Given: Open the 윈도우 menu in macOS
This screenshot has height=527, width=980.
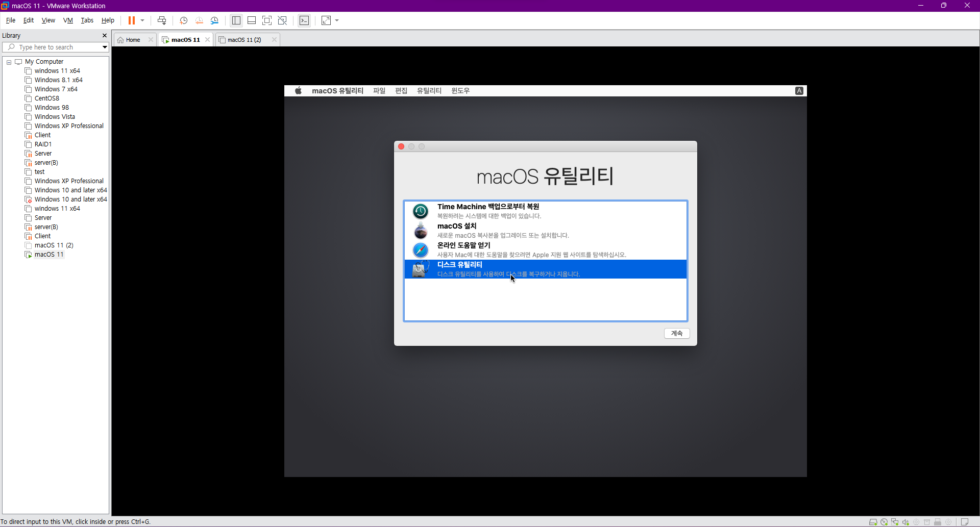Looking at the screenshot, I should [460, 91].
